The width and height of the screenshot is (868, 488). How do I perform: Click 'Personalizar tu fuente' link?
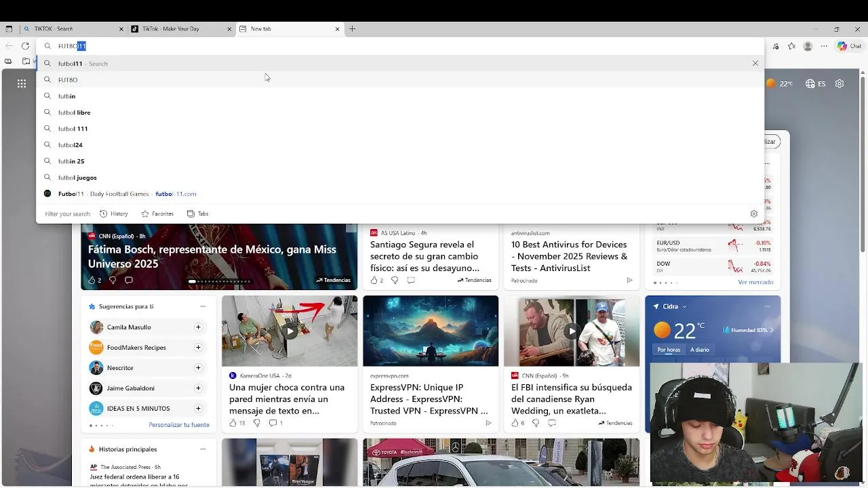[179, 425]
